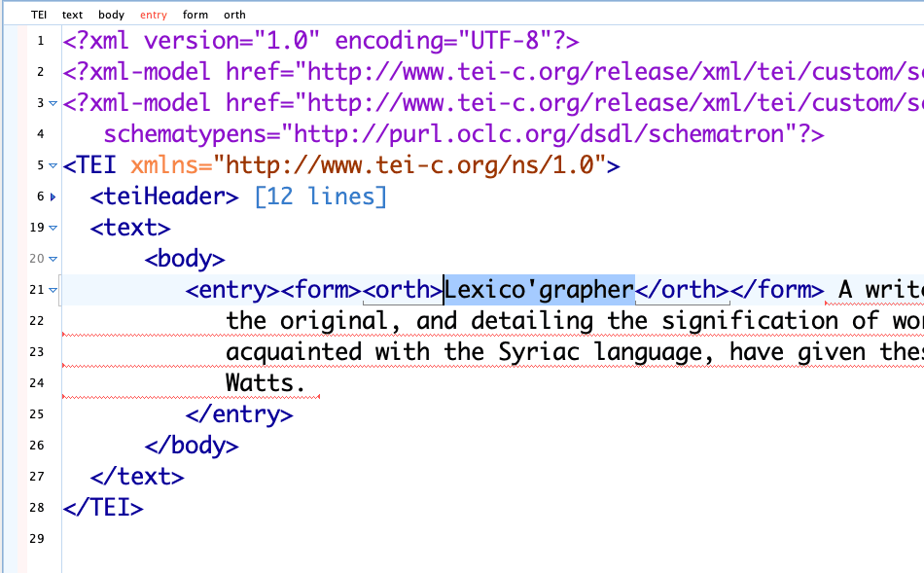Collapse the TEI root element fold triangle
Image resolution: width=924 pixels, height=573 pixels.
pos(53,165)
